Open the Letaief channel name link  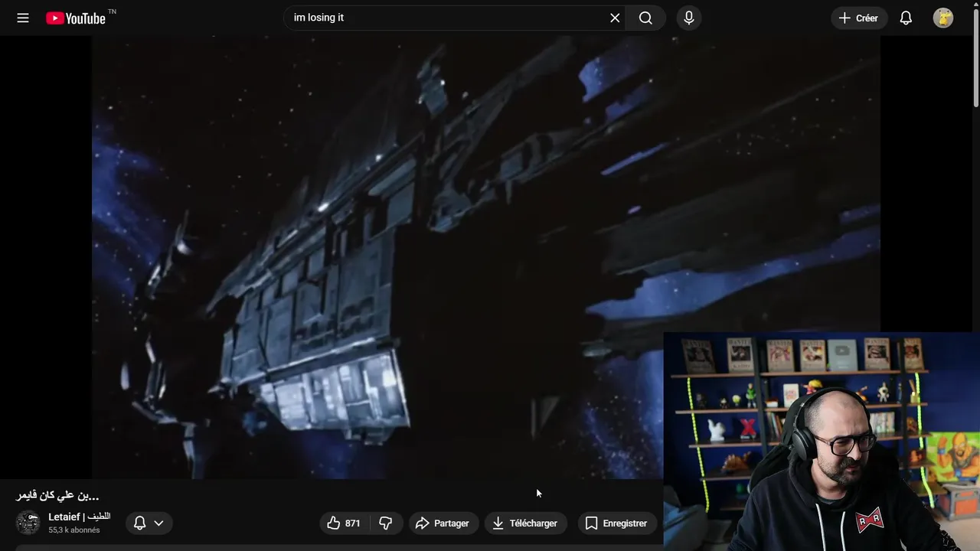click(x=79, y=517)
